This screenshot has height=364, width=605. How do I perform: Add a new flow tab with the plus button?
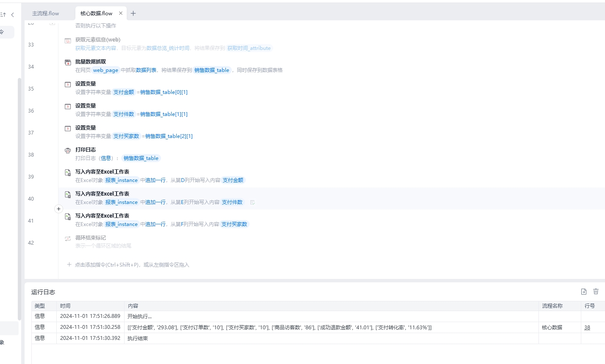pos(133,13)
